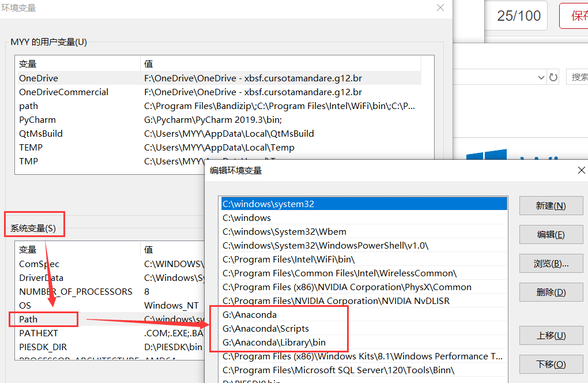Click the refresh icon beside the search box
Viewport: 588px width, 383px height.
pos(553,77)
